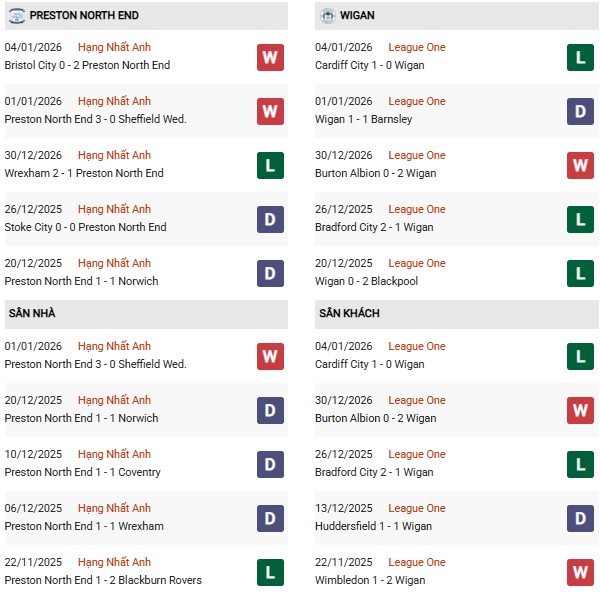Select the L badge for Wigan-Blackpool match
600x594 pixels.
coord(581,273)
